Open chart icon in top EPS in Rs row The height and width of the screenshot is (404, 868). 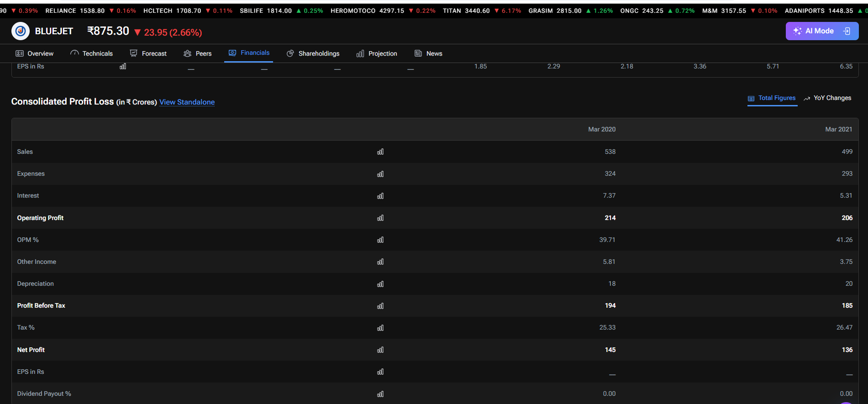(x=123, y=66)
